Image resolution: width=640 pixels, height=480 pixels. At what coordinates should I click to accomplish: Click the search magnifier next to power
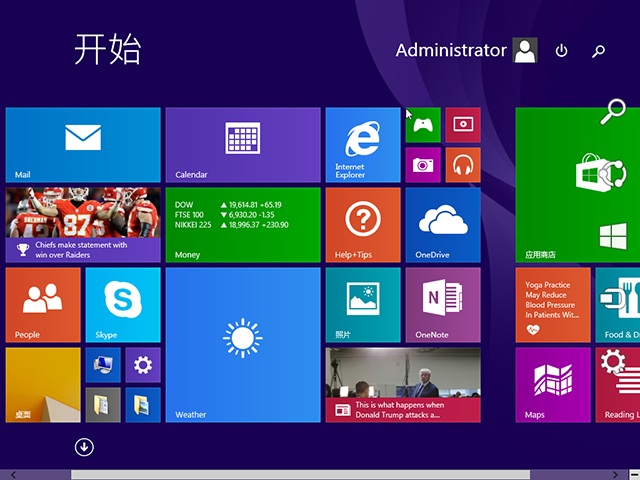click(x=598, y=50)
